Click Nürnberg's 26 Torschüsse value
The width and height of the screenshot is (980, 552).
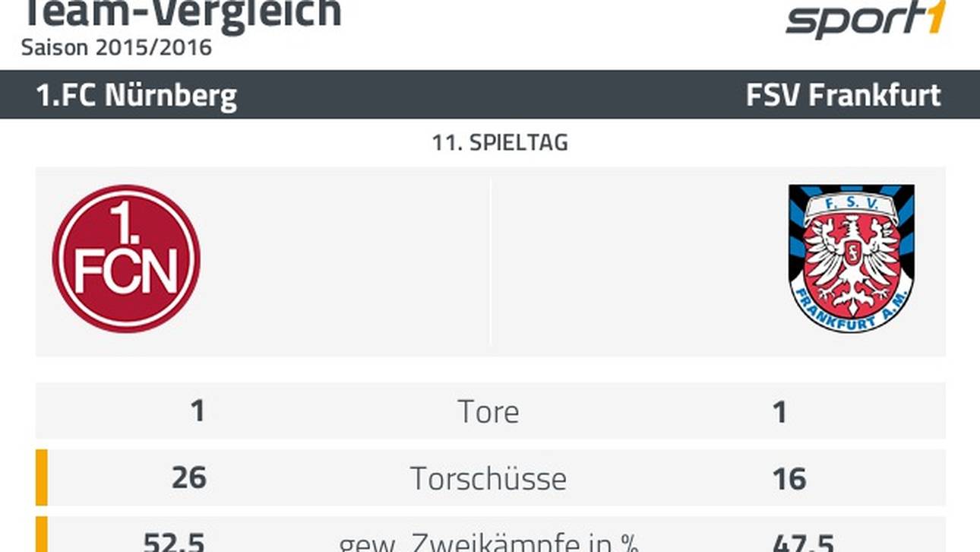(x=188, y=478)
